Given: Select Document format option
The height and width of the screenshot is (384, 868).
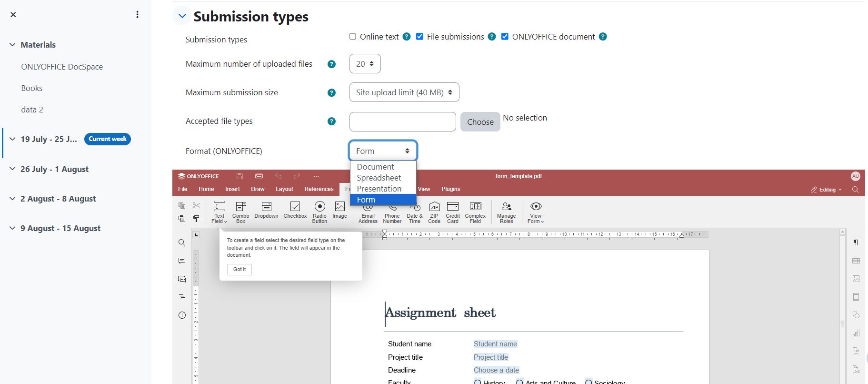Looking at the screenshot, I should point(383,167).
